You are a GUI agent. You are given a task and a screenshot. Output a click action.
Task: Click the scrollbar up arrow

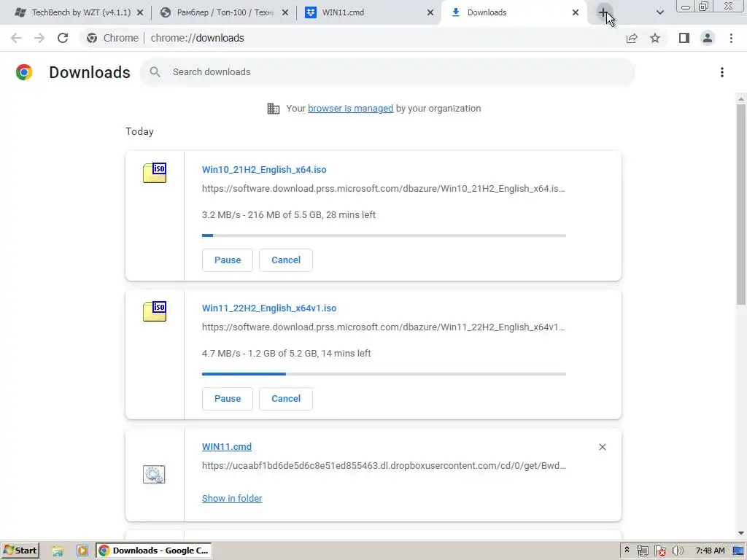click(741, 98)
